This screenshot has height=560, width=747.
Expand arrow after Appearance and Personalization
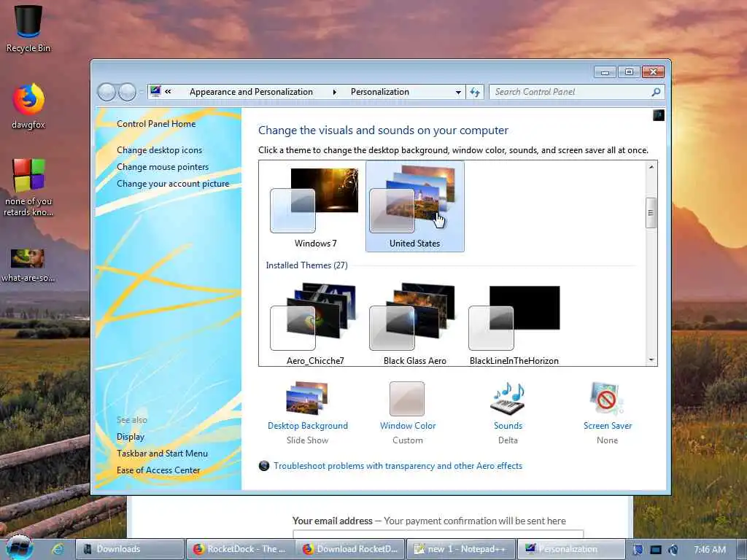point(334,92)
